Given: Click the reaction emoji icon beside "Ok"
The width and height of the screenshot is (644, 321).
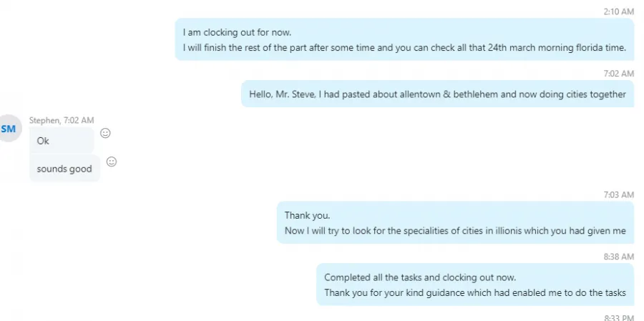Looking at the screenshot, I should coord(106,133).
